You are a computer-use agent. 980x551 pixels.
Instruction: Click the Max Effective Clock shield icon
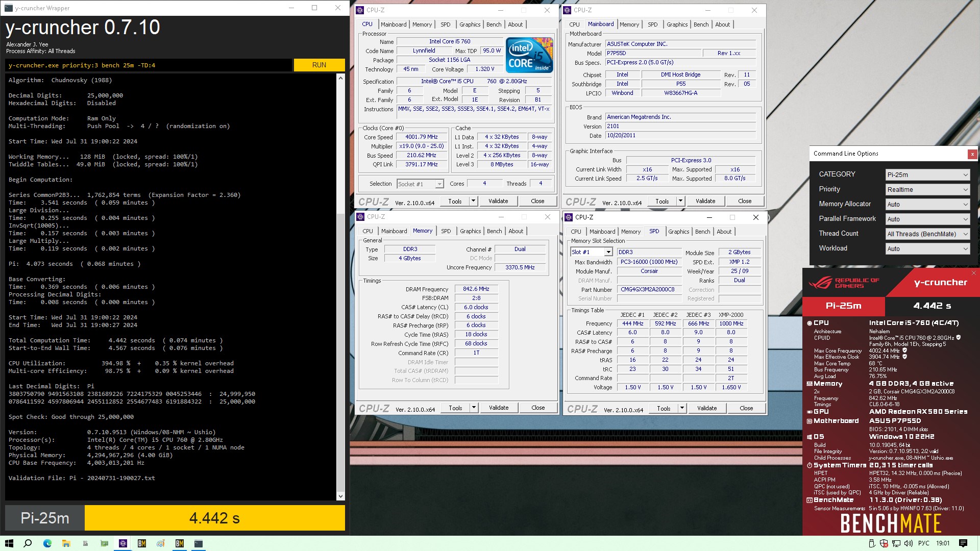pyautogui.click(x=904, y=357)
